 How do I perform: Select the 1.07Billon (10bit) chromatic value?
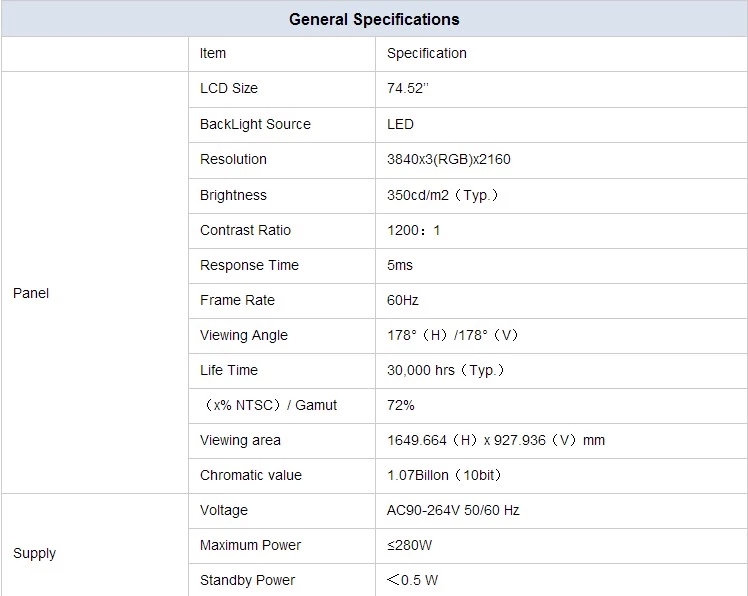[x=457, y=475]
